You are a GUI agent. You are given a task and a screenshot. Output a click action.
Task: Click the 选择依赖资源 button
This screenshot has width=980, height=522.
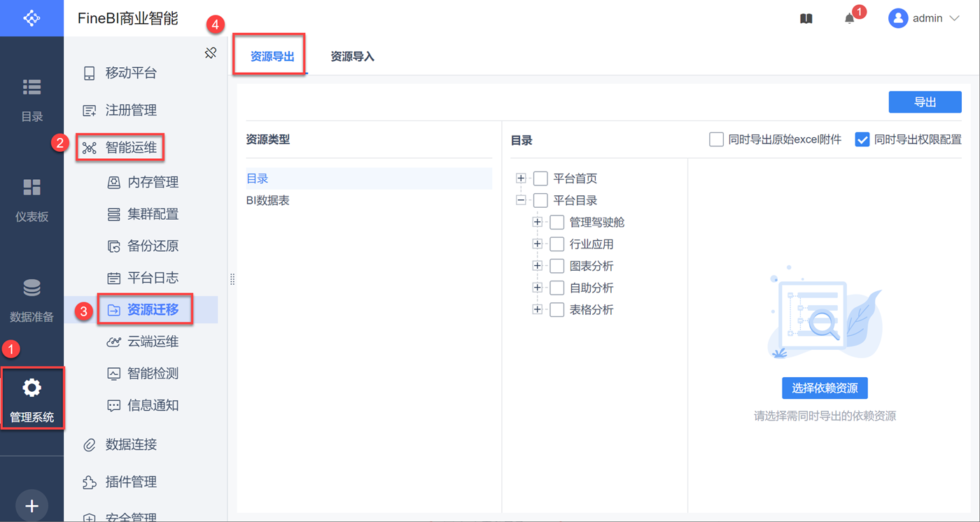pos(825,388)
